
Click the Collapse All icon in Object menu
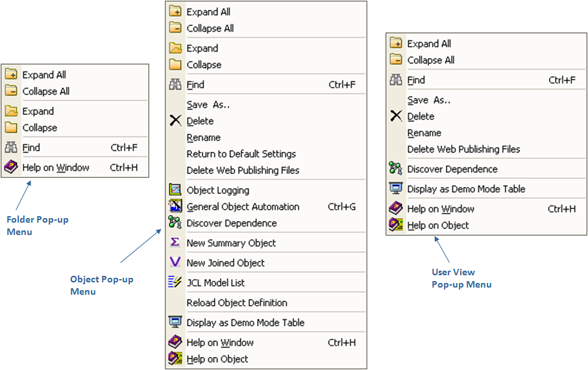(x=175, y=28)
